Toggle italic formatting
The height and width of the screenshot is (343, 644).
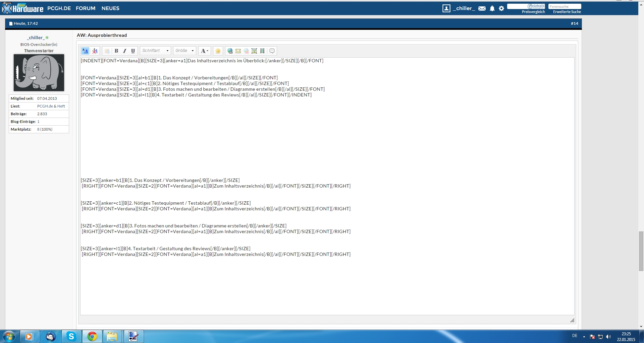(x=124, y=51)
